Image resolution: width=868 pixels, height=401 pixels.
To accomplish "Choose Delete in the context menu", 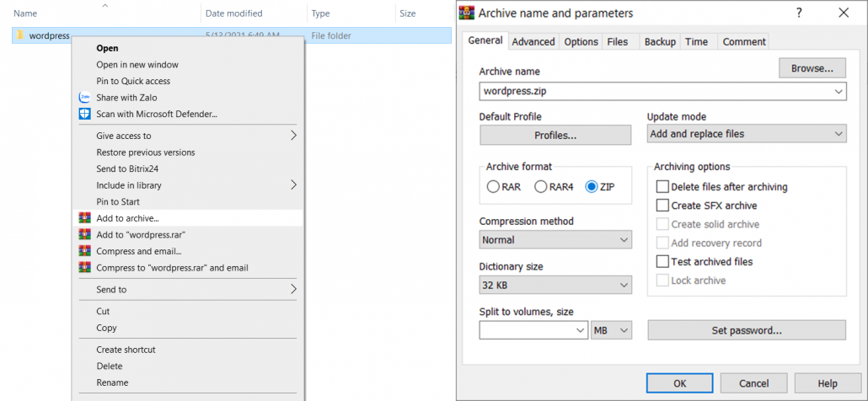I will (188, 366).
